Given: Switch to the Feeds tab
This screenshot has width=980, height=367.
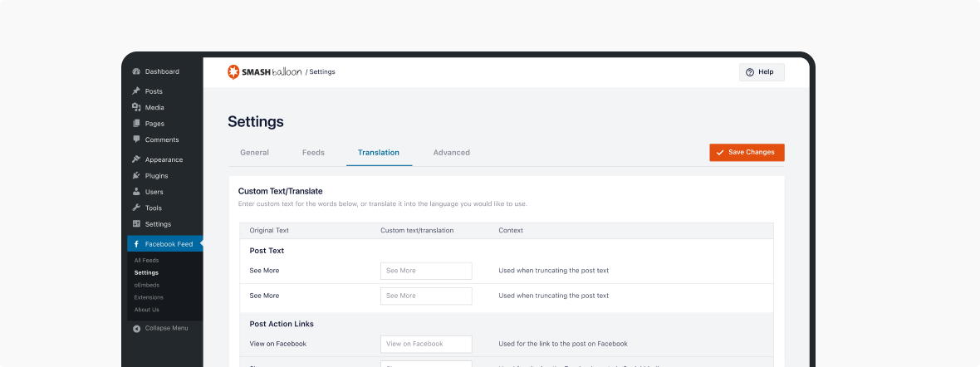Looking at the screenshot, I should (x=313, y=153).
